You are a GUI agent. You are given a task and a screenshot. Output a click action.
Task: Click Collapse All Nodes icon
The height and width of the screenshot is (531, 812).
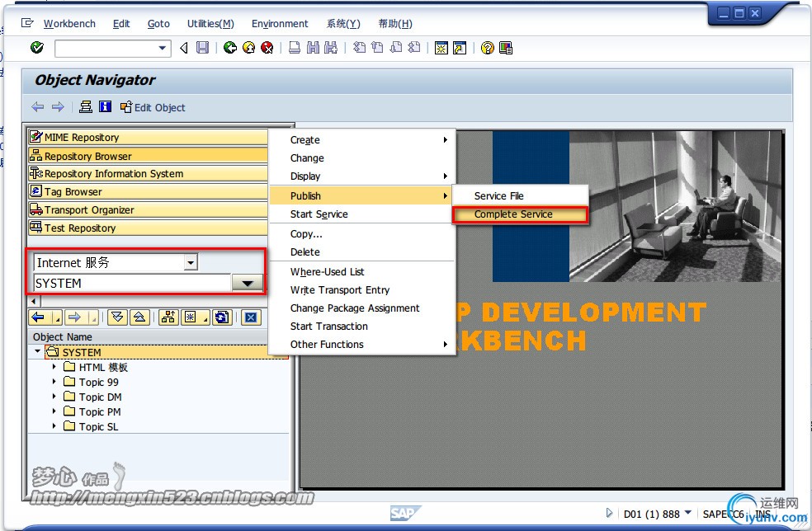click(139, 317)
